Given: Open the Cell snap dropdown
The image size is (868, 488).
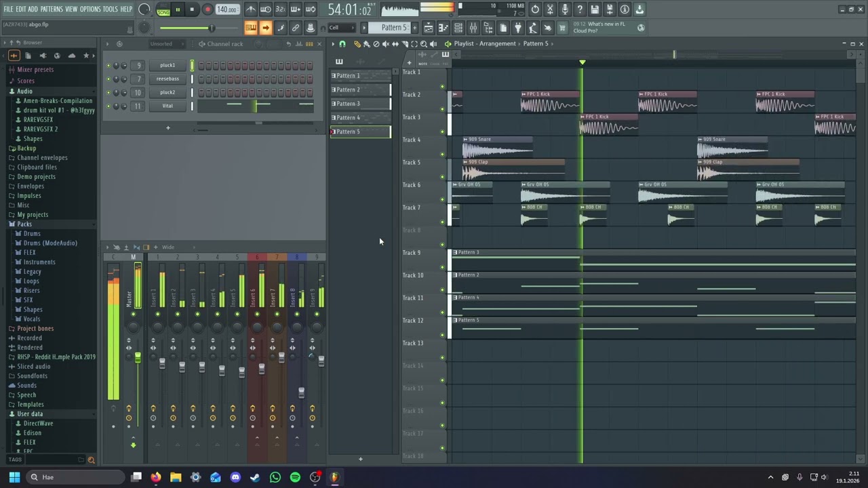Looking at the screenshot, I should [x=342, y=28].
